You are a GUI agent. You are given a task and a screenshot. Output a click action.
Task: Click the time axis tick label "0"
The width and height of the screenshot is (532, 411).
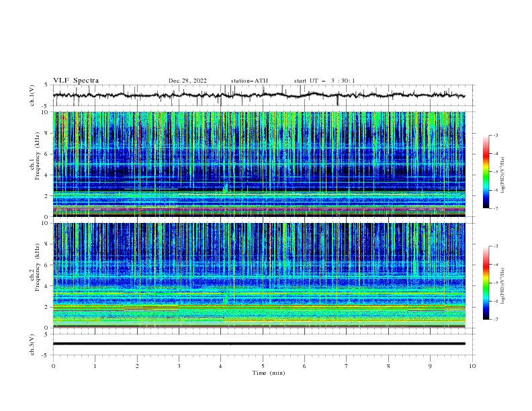pyautogui.click(x=53, y=366)
